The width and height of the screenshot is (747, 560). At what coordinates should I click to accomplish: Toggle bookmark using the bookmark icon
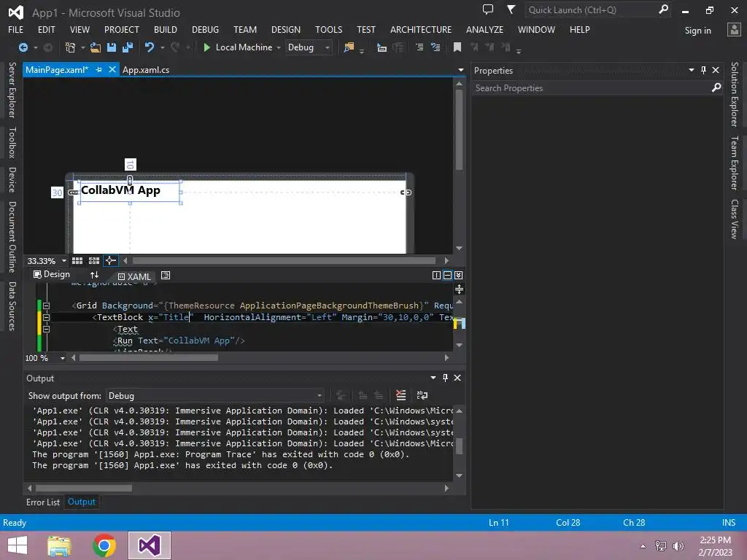click(x=457, y=47)
